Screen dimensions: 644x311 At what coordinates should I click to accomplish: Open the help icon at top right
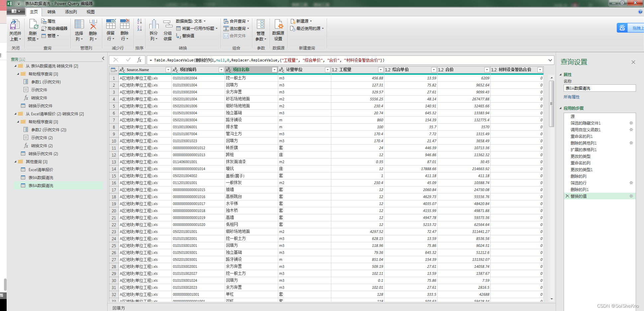(x=640, y=12)
